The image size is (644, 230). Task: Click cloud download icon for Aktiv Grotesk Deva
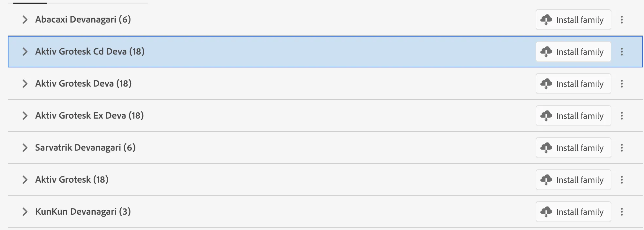pyautogui.click(x=546, y=84)
